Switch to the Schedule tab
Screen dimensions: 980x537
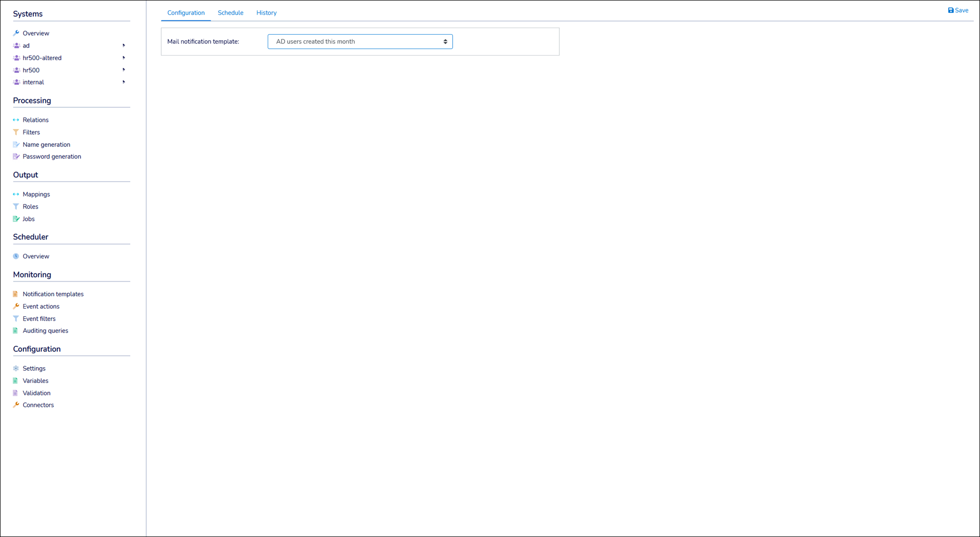tap(230, 12)
